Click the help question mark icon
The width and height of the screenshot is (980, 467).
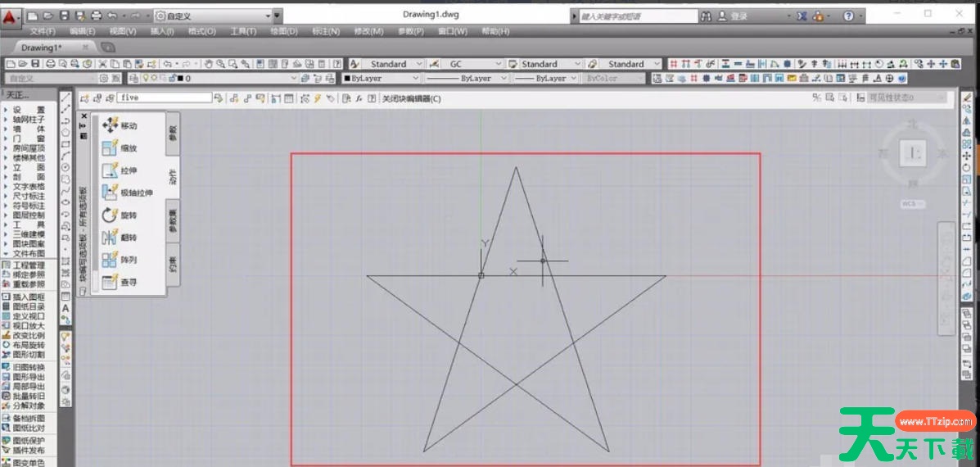[x=848, y=16]
